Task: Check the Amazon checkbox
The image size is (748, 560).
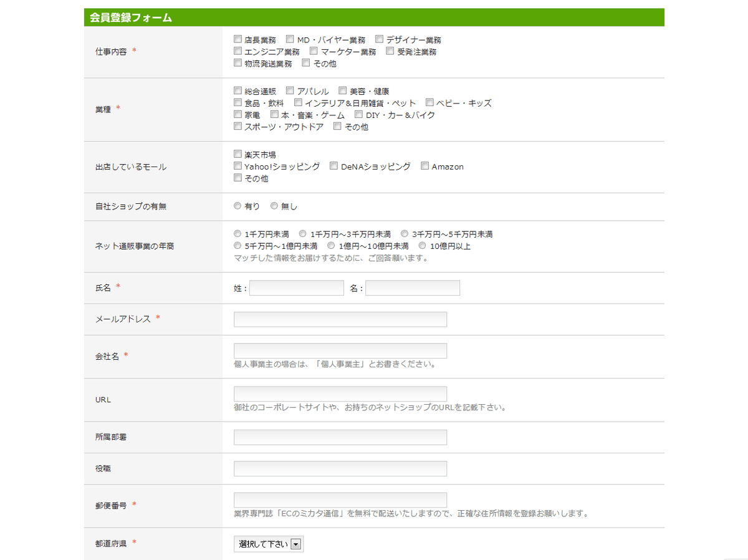Action: tap(425, 167)
